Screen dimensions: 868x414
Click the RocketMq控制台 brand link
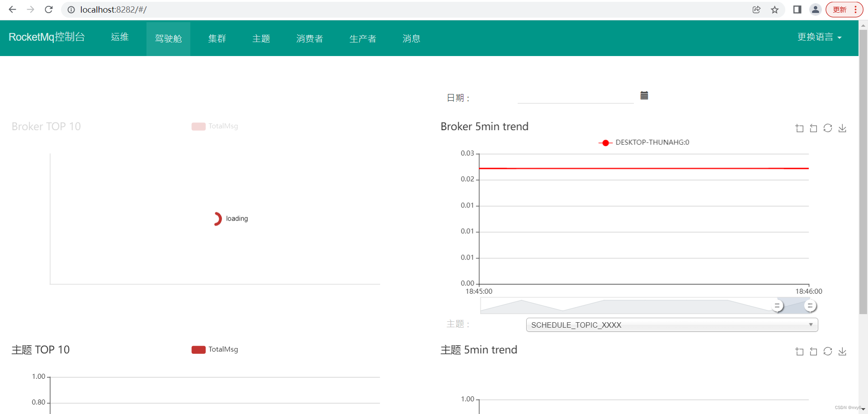pos(47,37)
